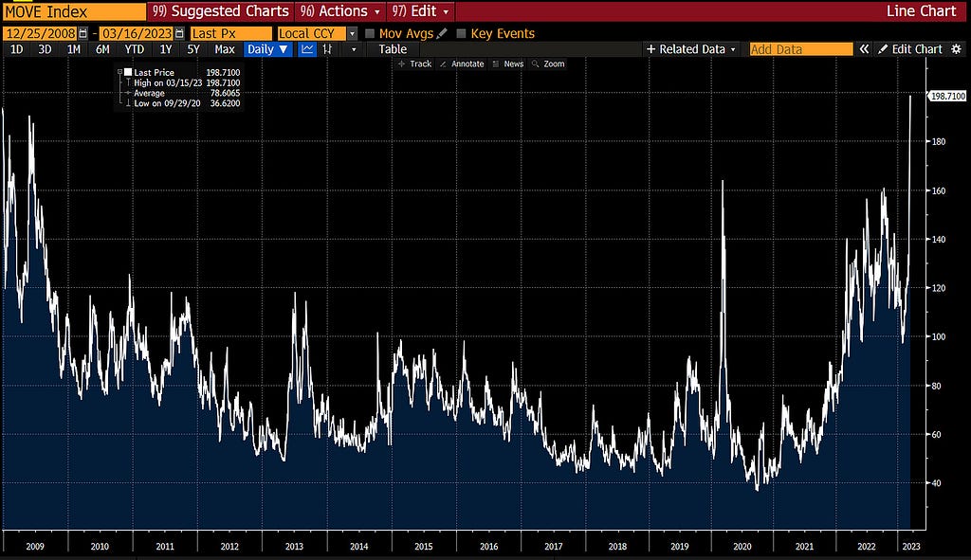Viewport: 971px width, 560px height.
Task: Toggle the Last Price legend white swatch
Action: (x=128, y=72)
